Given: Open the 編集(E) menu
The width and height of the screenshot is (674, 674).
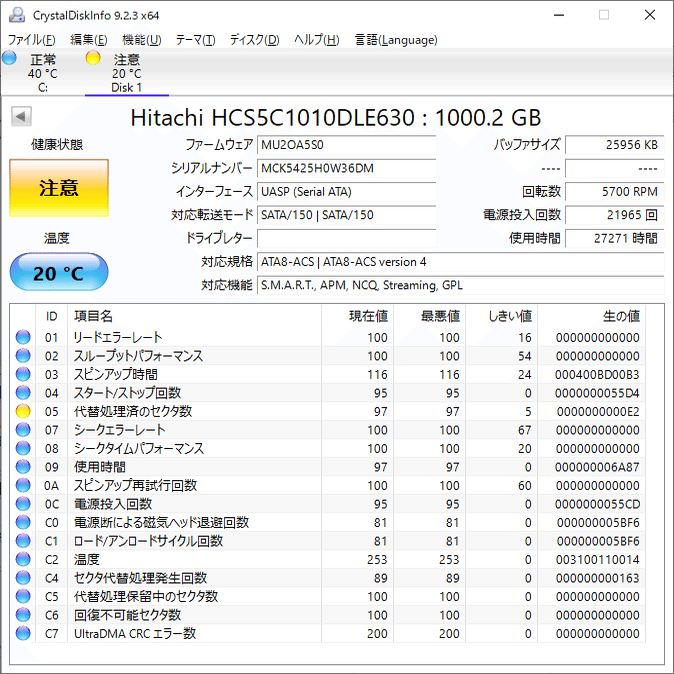Looking at the screenshot, I should pos(89,40).
